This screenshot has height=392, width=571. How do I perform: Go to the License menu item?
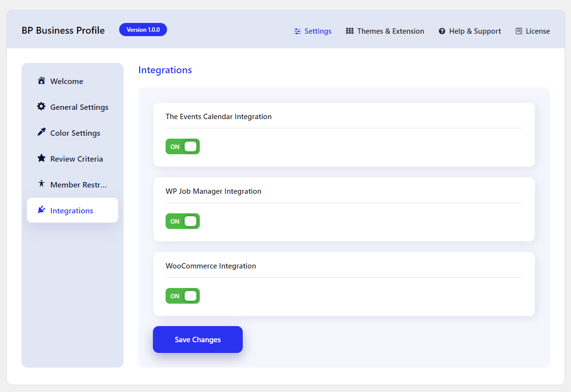pos(532,31)
